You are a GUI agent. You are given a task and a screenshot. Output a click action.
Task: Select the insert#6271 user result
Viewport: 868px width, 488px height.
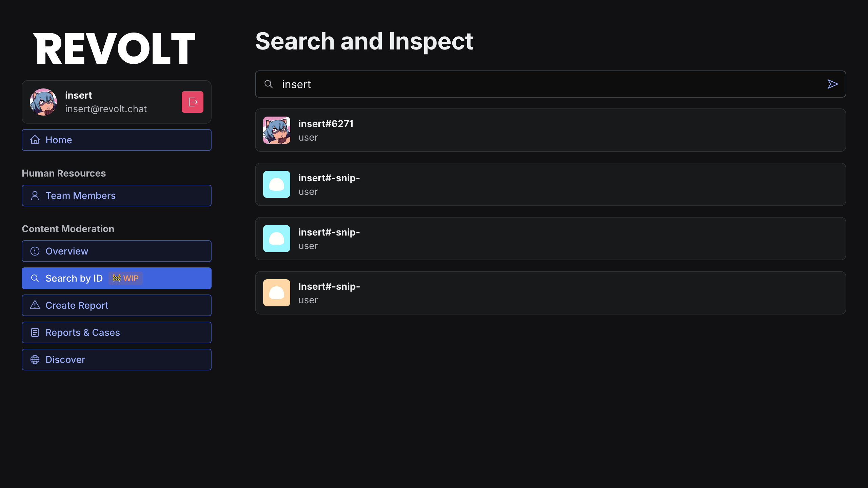(550, 130)
